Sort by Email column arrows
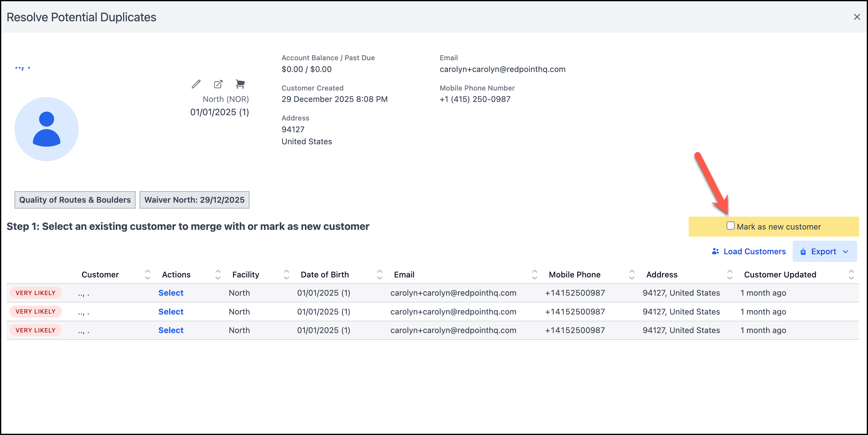The width and height of the screenshot is (868, 435). click(x=534, y=274)
